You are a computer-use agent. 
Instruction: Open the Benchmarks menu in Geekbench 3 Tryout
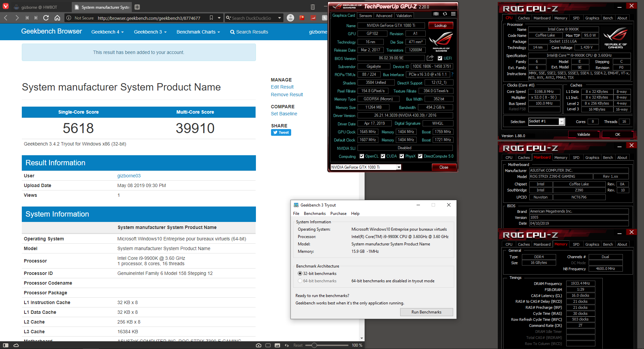[x=315, y=214]
